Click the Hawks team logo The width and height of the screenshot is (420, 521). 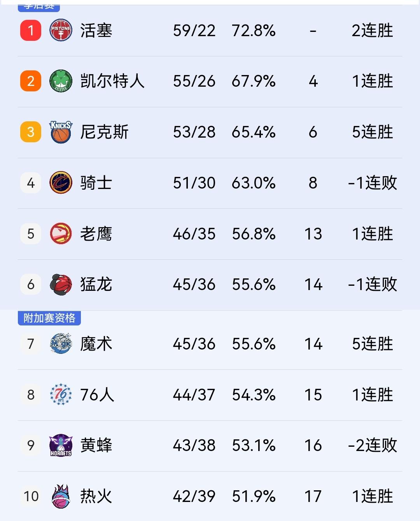pos(61,234)
